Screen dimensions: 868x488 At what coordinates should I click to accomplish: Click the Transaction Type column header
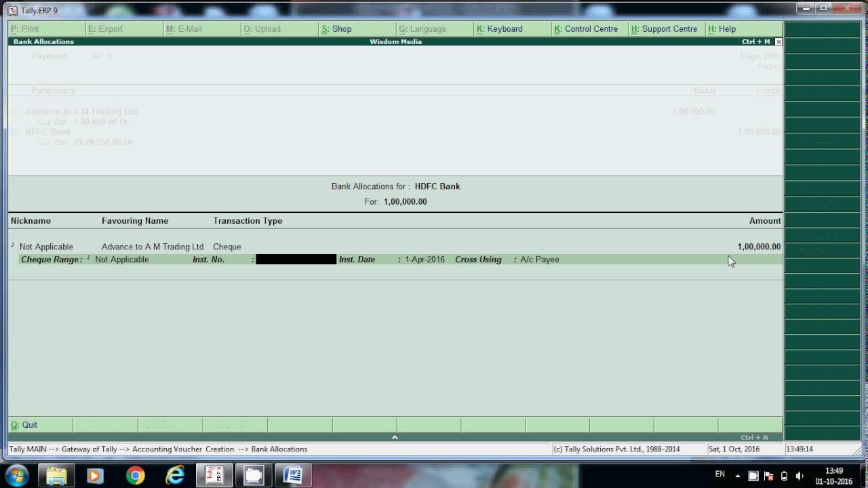248,221
